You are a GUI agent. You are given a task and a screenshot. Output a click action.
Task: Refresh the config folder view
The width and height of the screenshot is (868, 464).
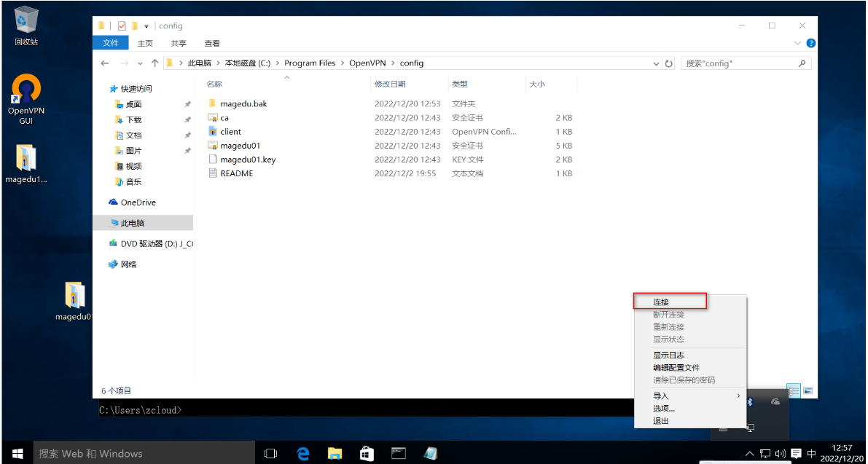click(669, 63)
